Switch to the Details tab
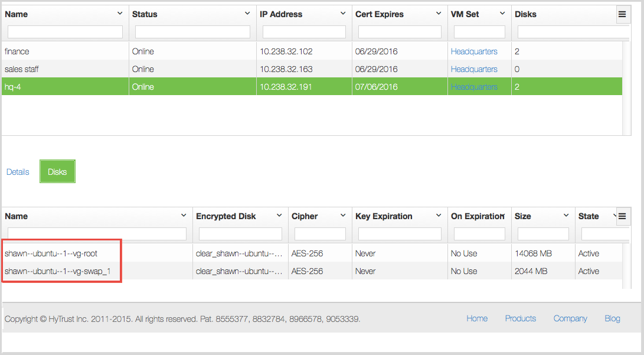The width and height of the screenshot is (644, 355). click(x=18, y=171)
